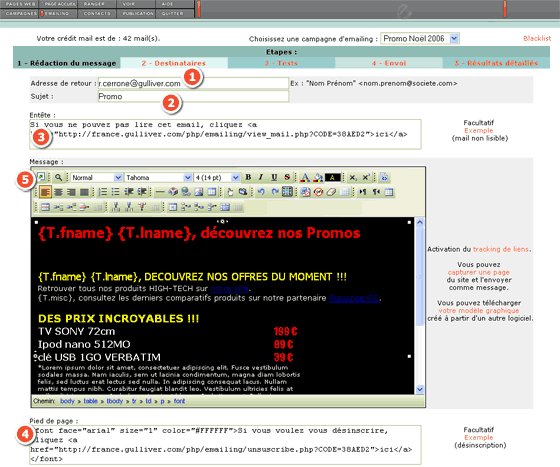Click Exemple link for mail non lisible
560x467 pixels.
coord(479,130)
